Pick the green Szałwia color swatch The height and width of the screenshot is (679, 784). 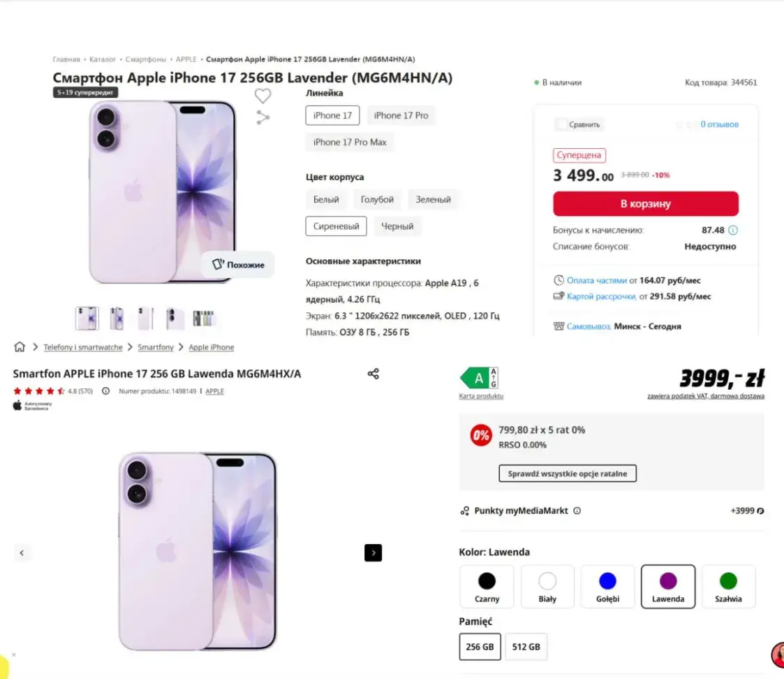728,586
